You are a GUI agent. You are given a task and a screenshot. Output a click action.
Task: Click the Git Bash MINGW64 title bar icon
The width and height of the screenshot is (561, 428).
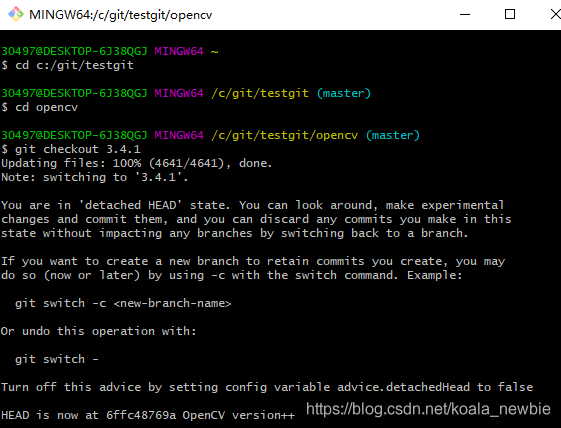[16, 14]
